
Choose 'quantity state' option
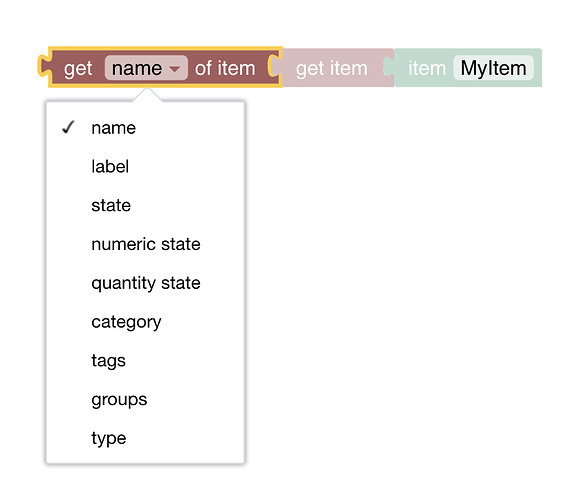click(x=145, y=283)
